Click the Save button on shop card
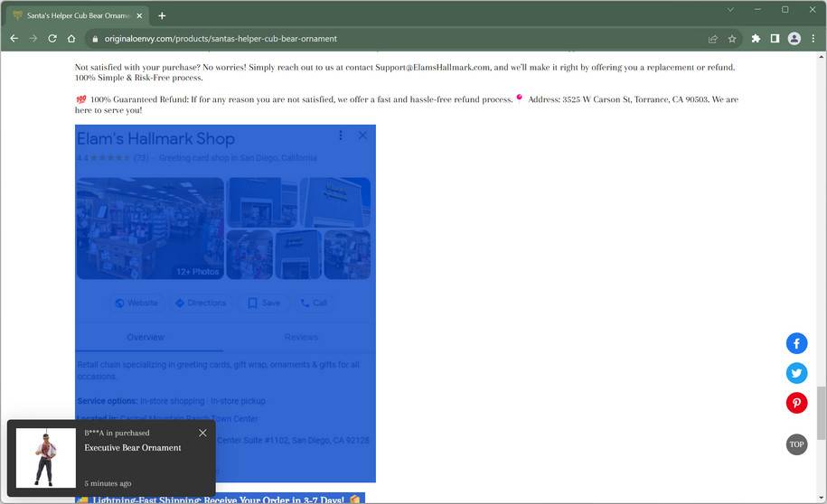 point(264,303)
